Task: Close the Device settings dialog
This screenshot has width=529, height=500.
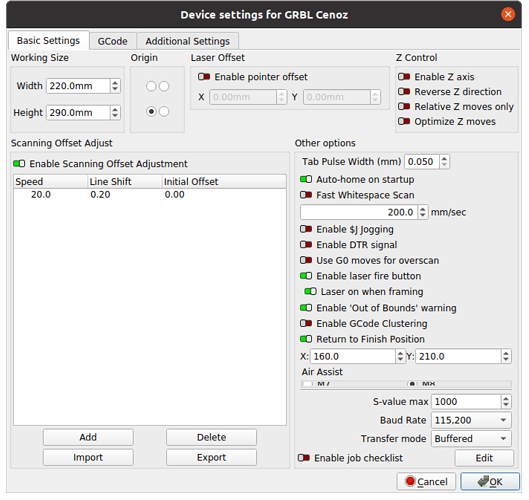Action: pyautogui.click(x=508, y=15)
